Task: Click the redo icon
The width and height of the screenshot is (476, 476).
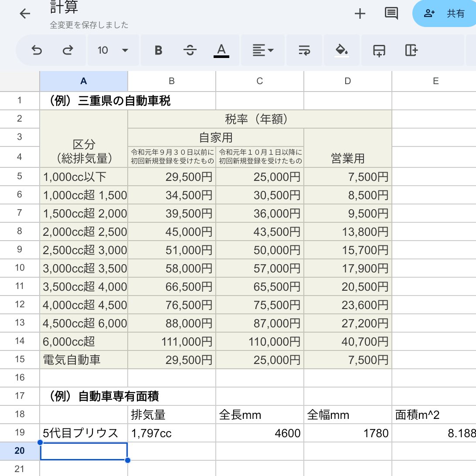Action: tap(68, 50)
